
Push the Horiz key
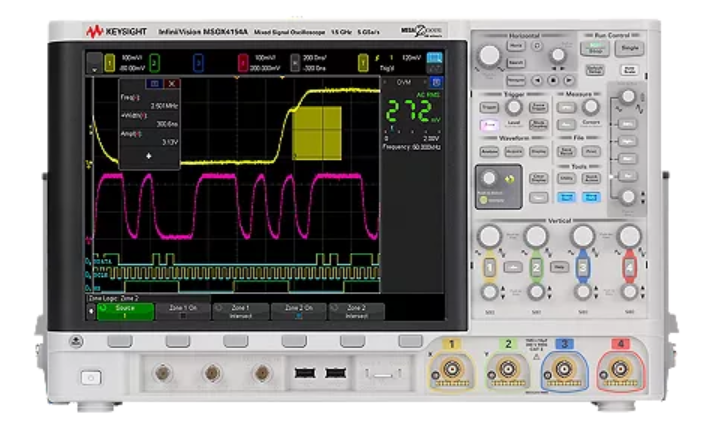click(x=516, y=46)
